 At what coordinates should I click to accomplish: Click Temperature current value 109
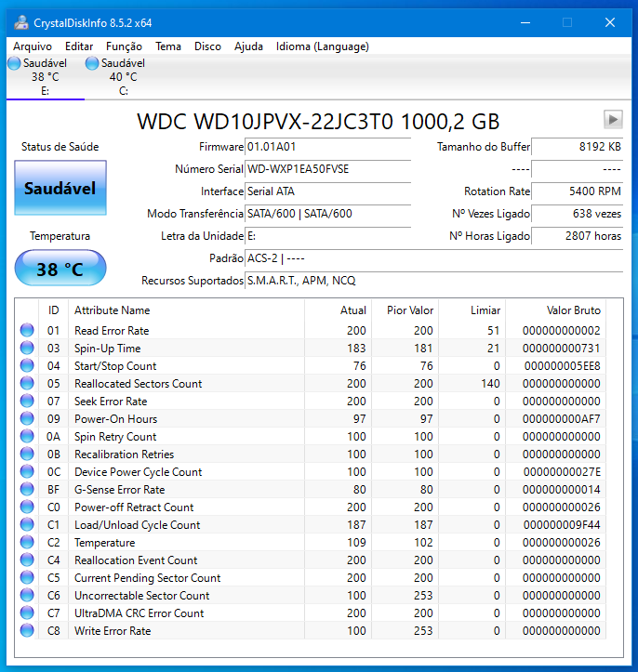pos(356,543)
